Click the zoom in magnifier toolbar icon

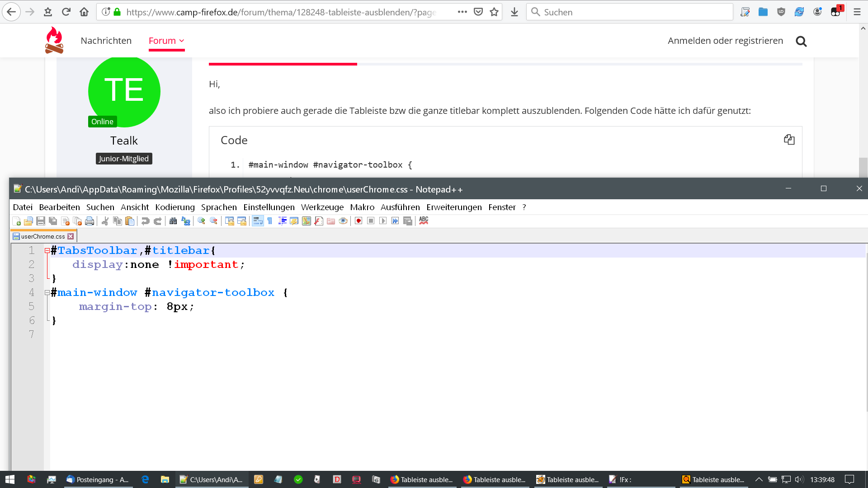tap(201, 221)
